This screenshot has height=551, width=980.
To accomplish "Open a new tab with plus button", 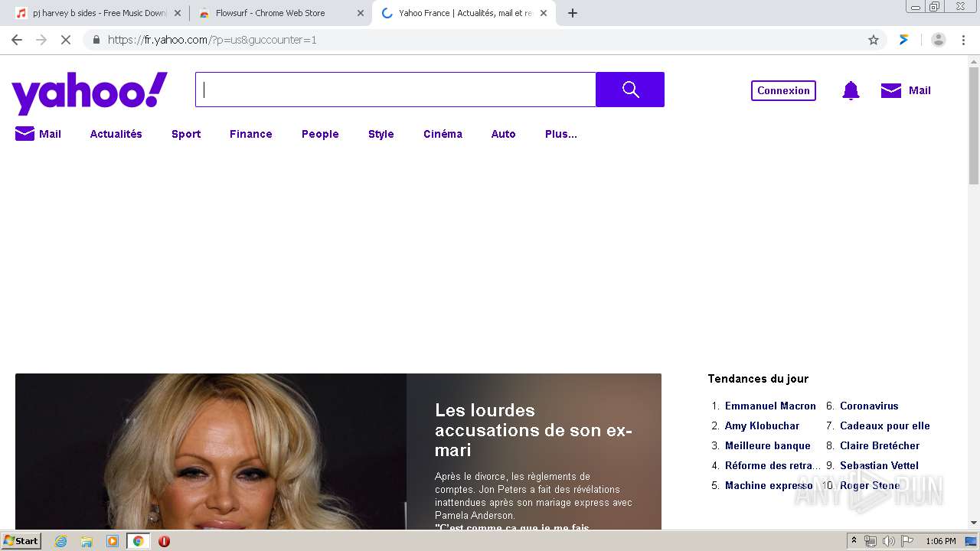I will click(x=573, y=13).
